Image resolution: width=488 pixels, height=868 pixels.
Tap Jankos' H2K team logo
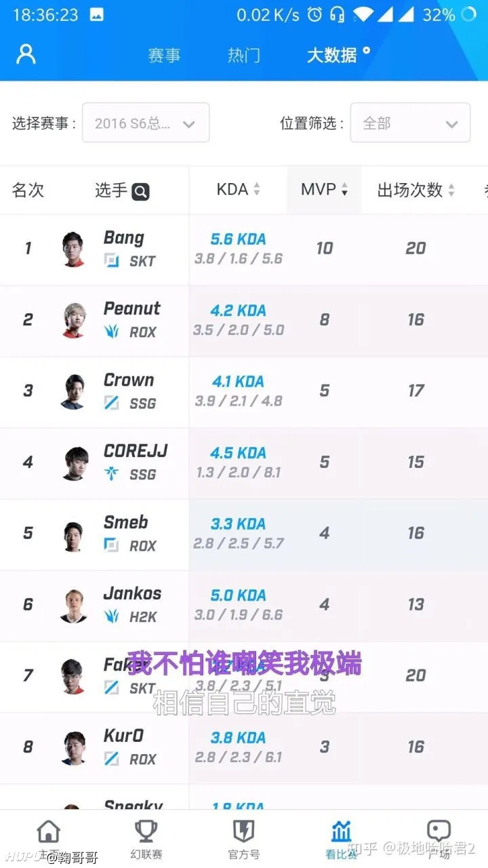(x=111, y=616)
